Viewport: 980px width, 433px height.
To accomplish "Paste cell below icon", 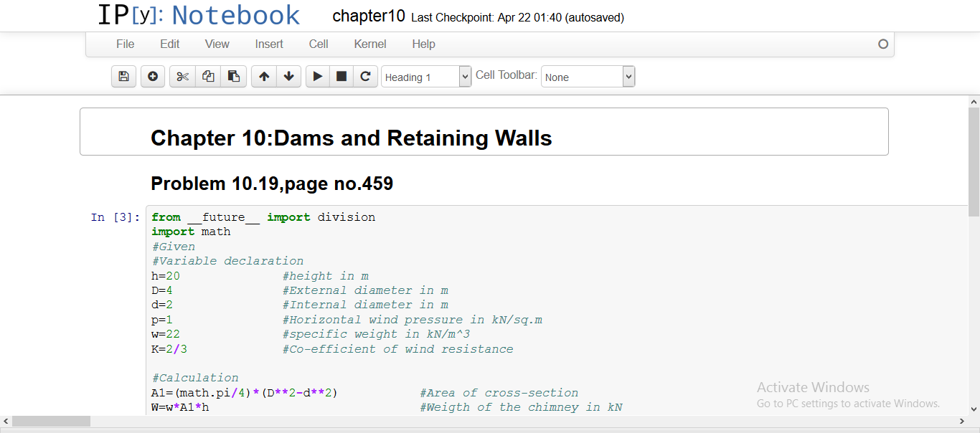I will click(x=233, y=77).
